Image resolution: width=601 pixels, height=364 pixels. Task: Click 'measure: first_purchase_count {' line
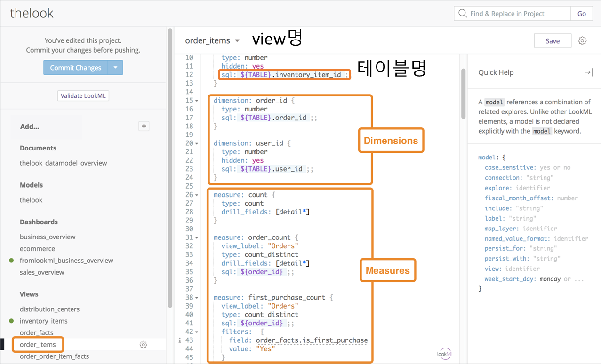coord(273,297)
